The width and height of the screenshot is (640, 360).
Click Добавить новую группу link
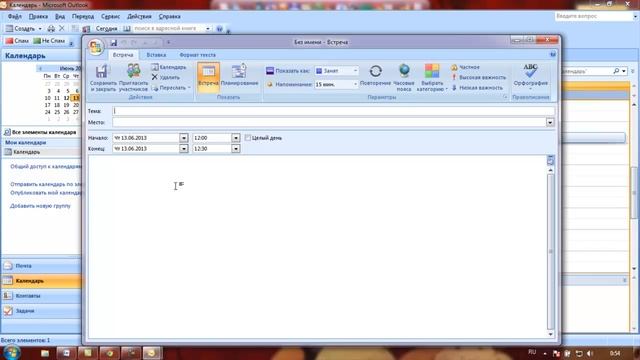[40, 206]
